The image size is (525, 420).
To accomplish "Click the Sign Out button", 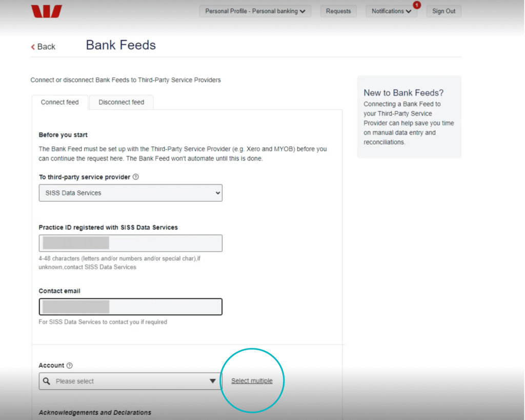I will pos(443,11).
